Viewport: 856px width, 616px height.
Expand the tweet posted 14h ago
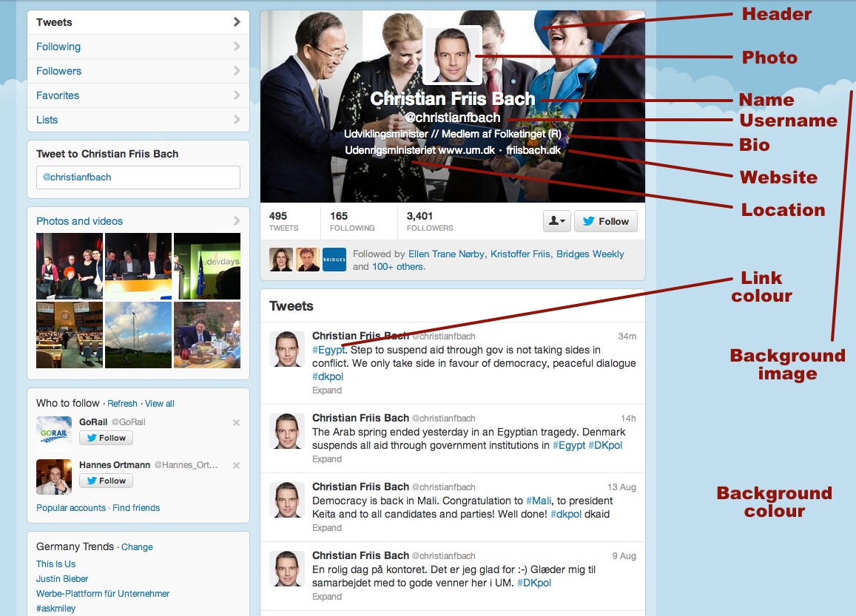[327, 459]
